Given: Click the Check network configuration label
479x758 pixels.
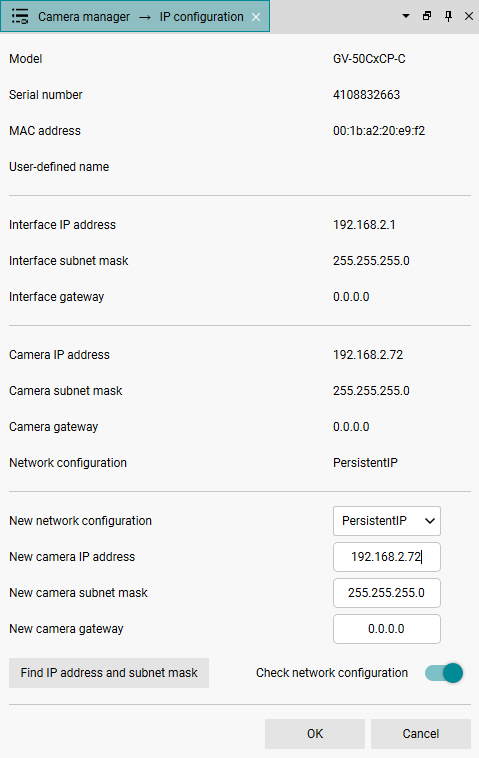Looking at the screenshot, I should (332, 673).
